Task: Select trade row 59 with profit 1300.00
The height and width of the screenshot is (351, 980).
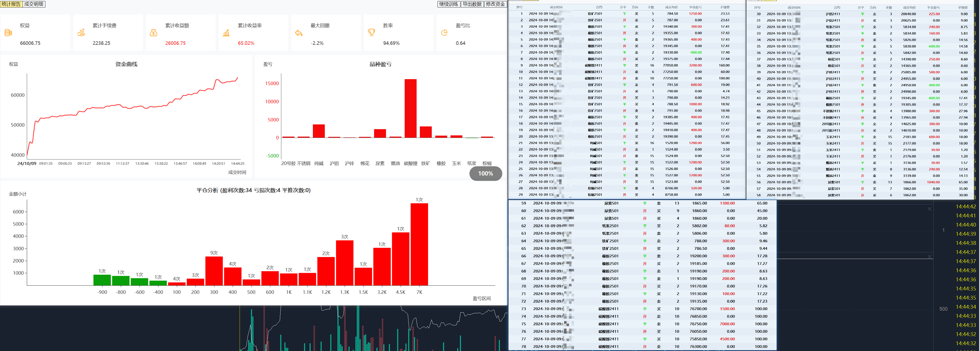Action: (643, 203)
